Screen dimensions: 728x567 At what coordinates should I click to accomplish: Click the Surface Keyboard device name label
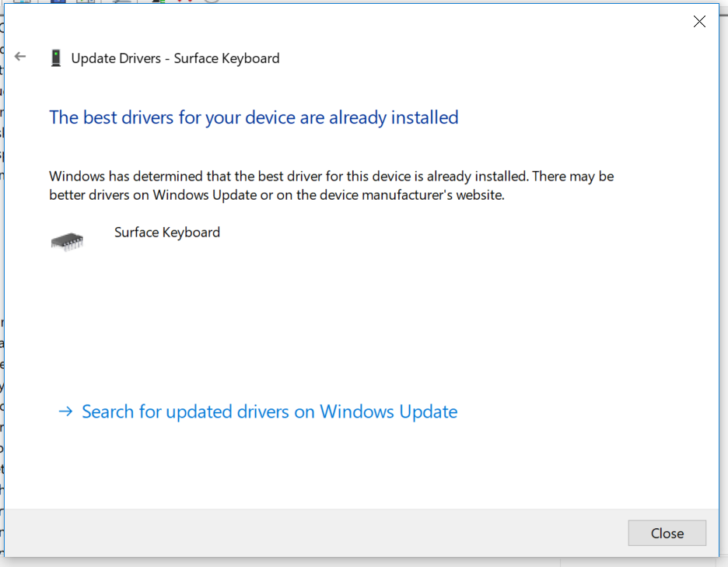166,232
